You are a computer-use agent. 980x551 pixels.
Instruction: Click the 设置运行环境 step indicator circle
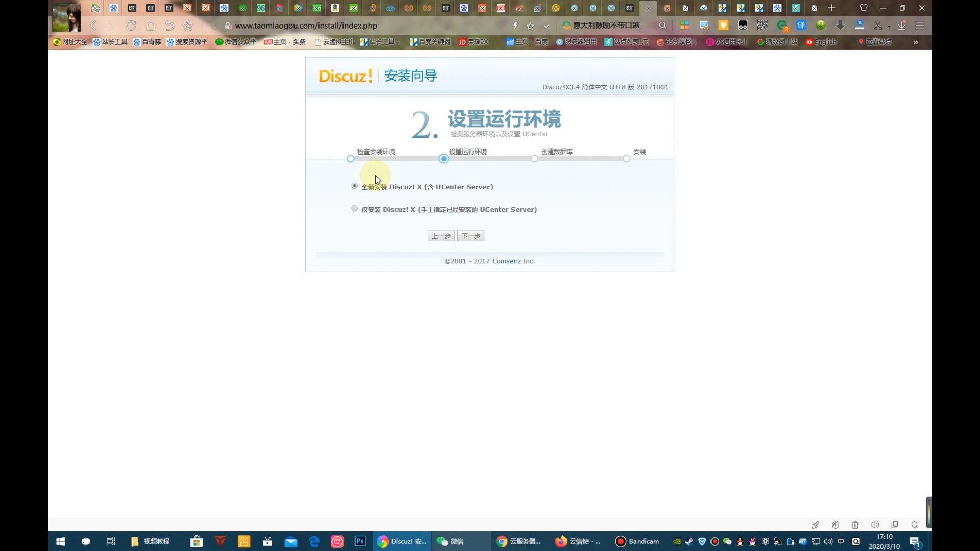(444, 159)
